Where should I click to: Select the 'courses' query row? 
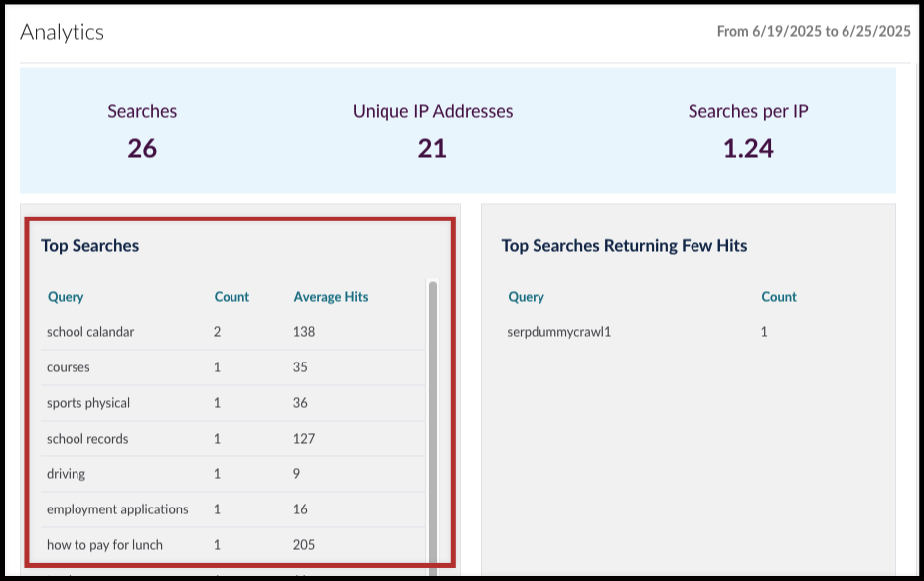68,366
